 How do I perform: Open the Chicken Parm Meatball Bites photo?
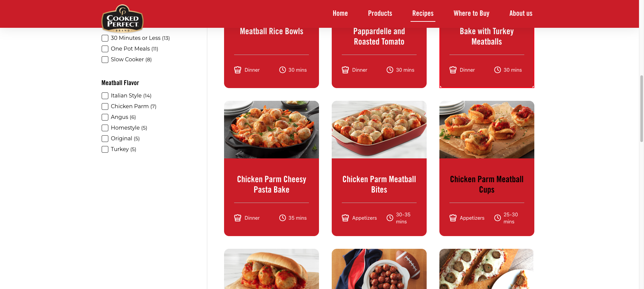[379, 130]
